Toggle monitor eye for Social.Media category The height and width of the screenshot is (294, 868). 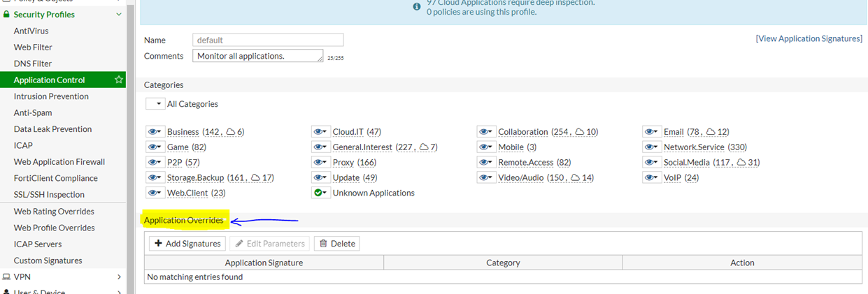(652, 163)
